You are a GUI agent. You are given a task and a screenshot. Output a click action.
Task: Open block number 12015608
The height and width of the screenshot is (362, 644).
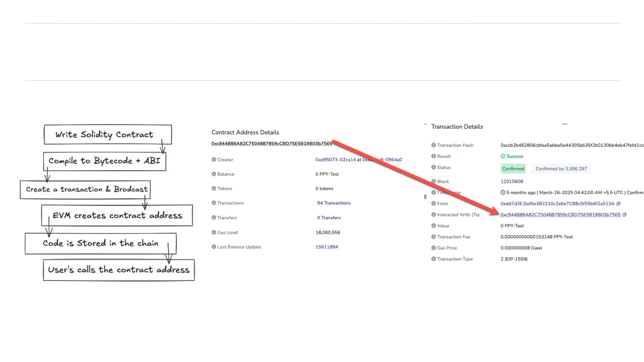coord(512,181)
